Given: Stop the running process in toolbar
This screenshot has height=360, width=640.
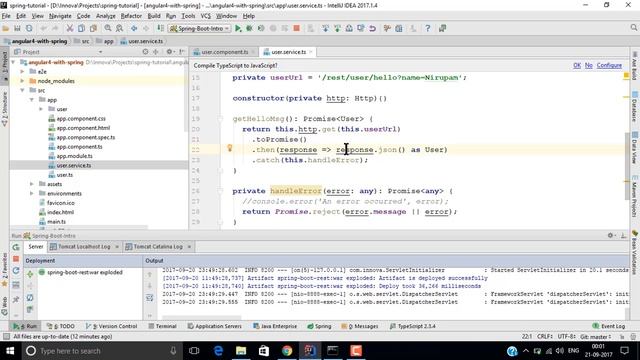Looking at the screenshot, I should click(x=297, y=28).
